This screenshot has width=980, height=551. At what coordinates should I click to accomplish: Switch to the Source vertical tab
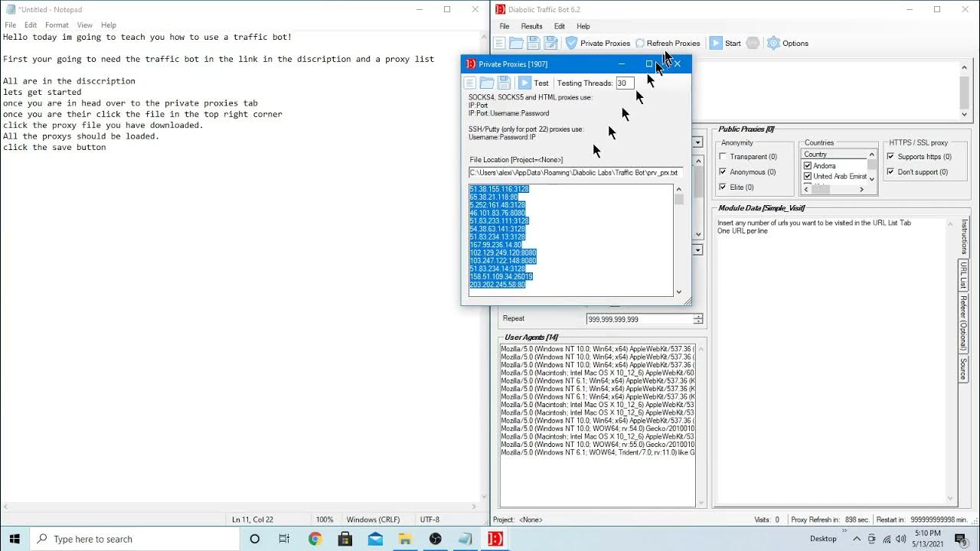click(x=963, y=369)
